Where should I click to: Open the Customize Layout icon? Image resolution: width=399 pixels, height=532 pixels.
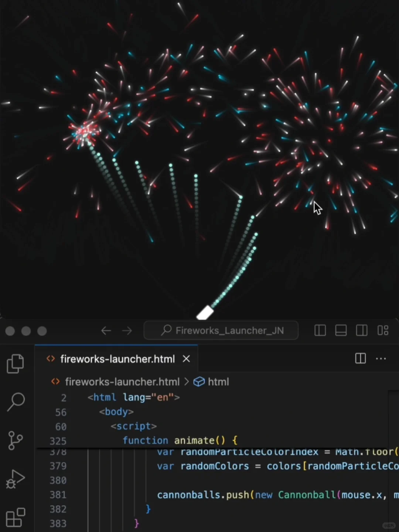383,330
